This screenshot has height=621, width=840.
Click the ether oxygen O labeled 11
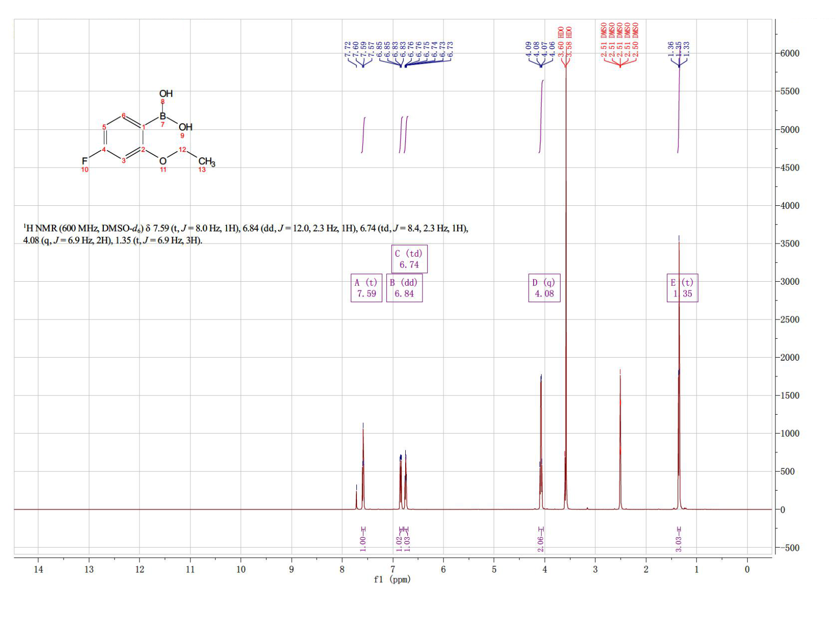pos(163,161)
